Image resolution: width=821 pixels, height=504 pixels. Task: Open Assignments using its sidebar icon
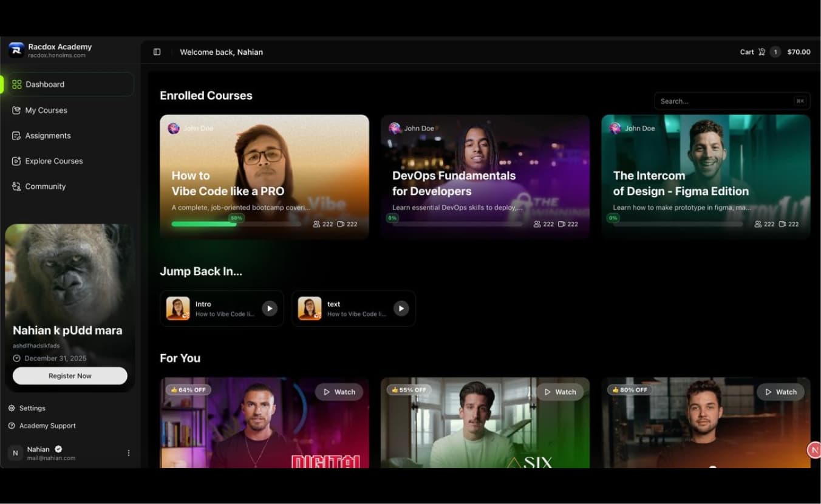pyautogui.click(x=16, y=135)
